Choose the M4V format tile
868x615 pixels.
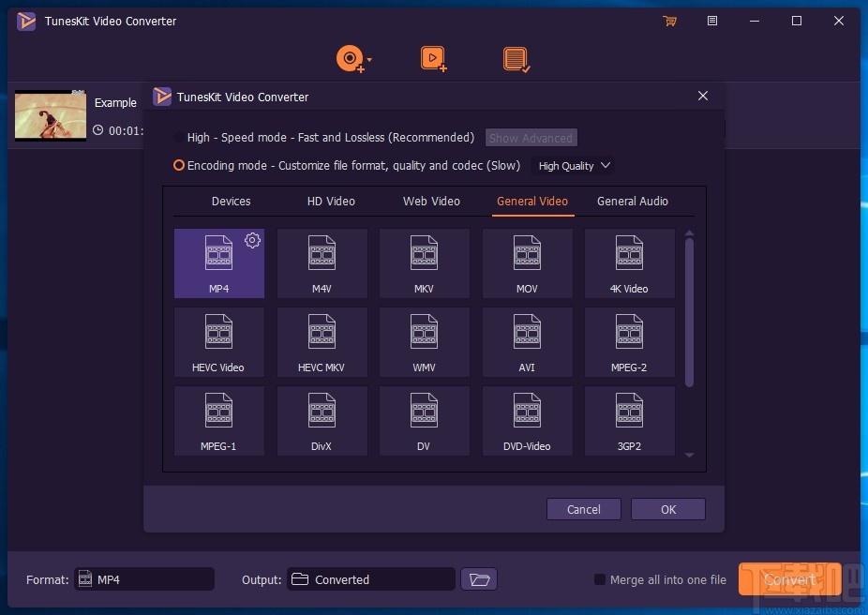click(x=322, y=263)
